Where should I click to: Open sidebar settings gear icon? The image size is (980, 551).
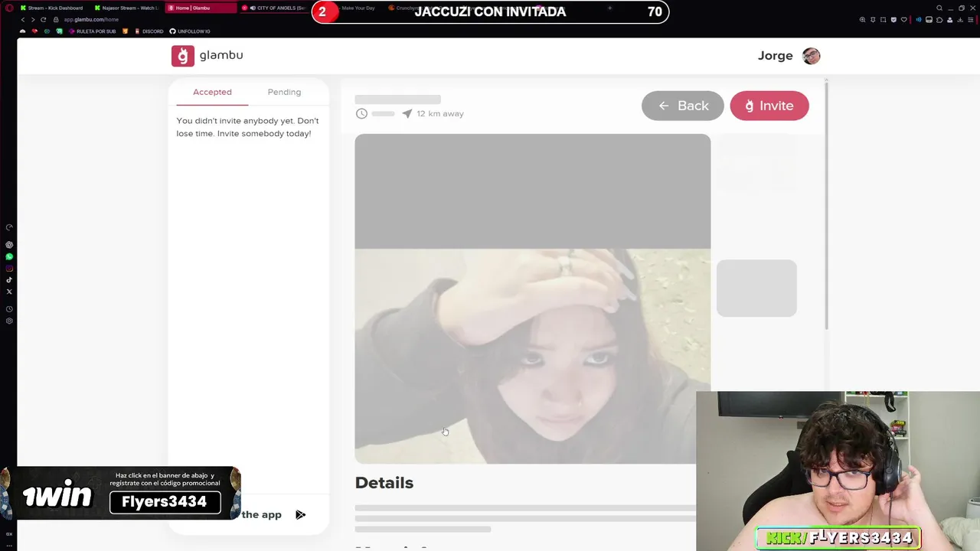tap(9, 321)
